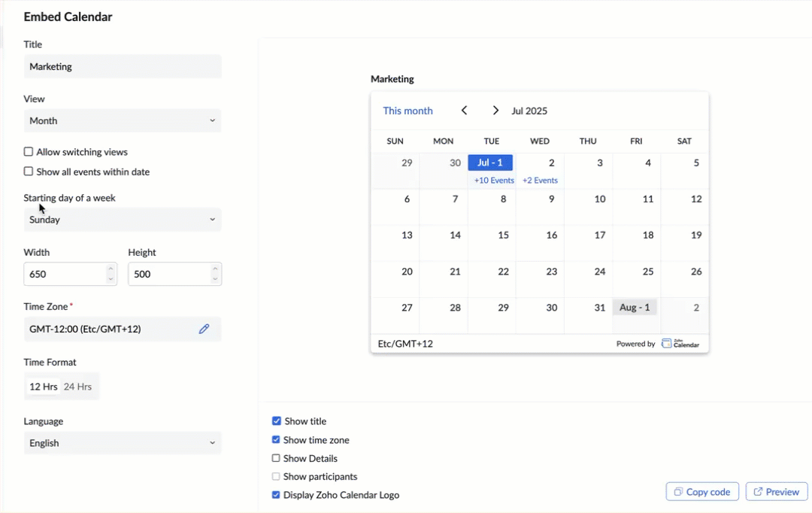Expand the Starting day of week dropdown

pos(123,220)
